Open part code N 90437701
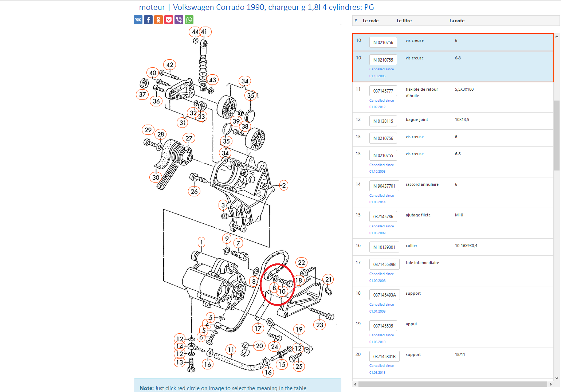Screen dimensions: 561x392 384,186
